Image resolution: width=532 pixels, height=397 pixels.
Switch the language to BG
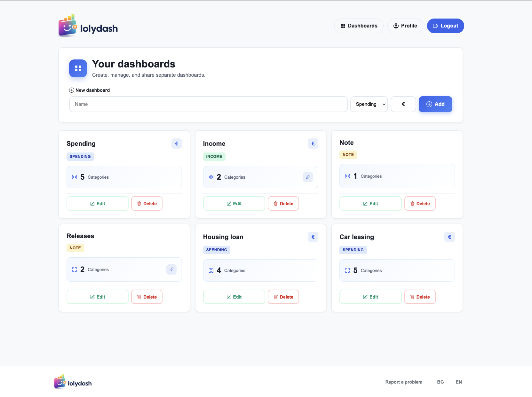[440, 382]
